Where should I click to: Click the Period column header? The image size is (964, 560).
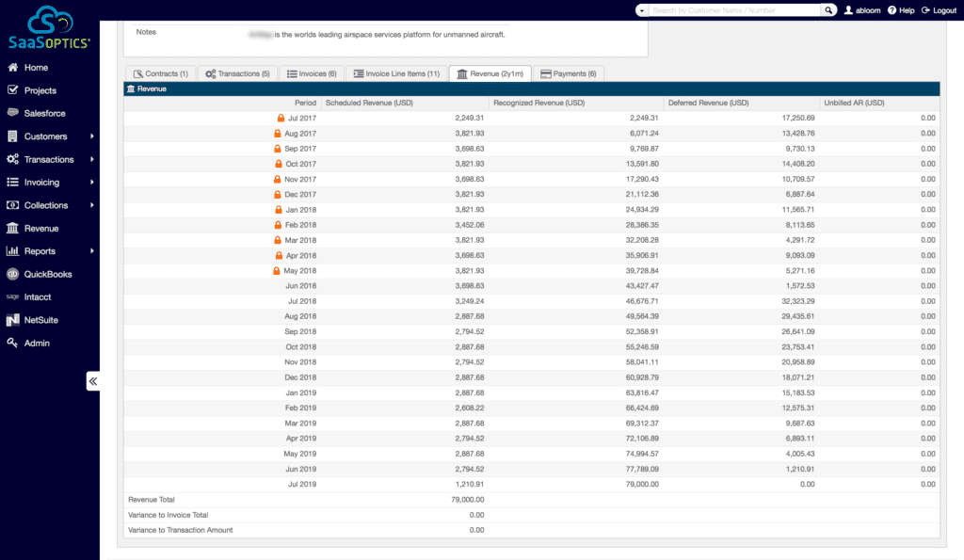[x=305, y=103]
